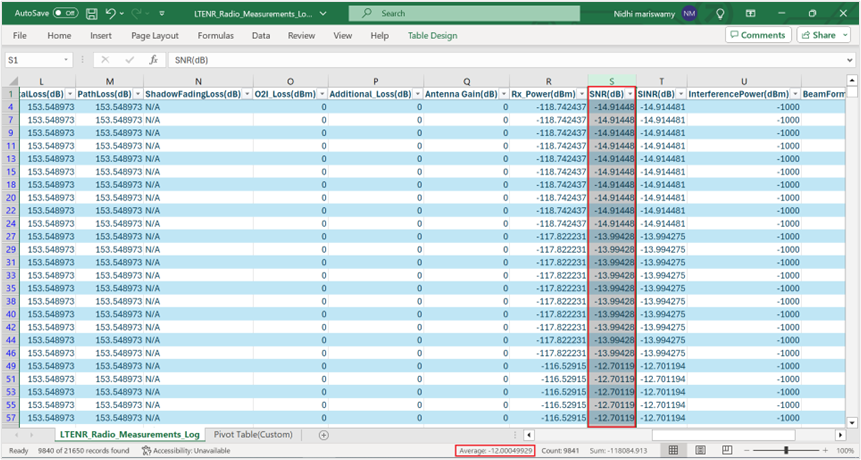Image resolution: width=861 pixels, height=460 pixels.
Task: Open the Table Design ribbon tab
Action: [432, 36]
